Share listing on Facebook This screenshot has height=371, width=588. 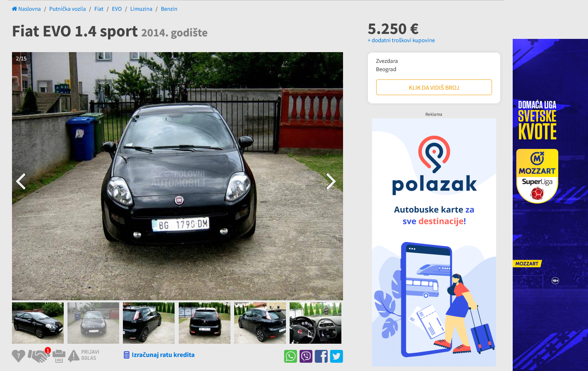pos(321,356)
